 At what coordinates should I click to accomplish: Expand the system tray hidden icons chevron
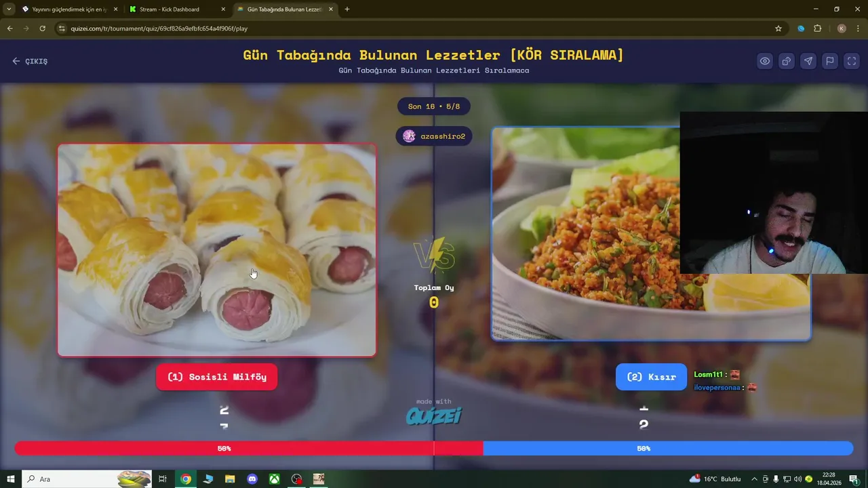754,479
